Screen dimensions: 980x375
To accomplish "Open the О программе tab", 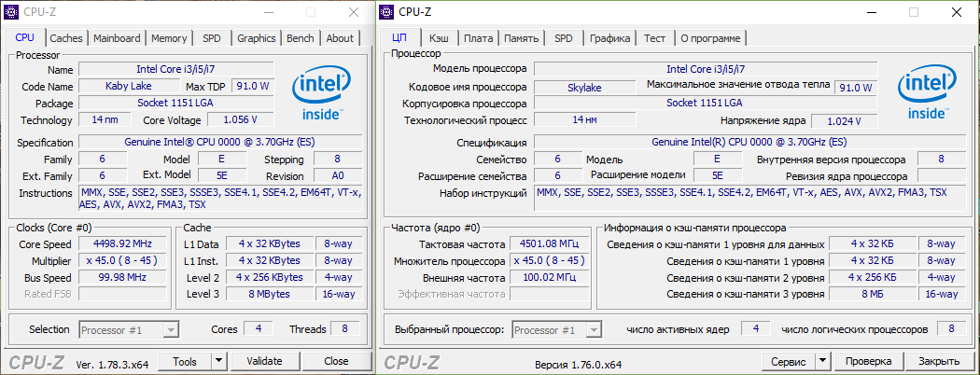I will (710, 38).
